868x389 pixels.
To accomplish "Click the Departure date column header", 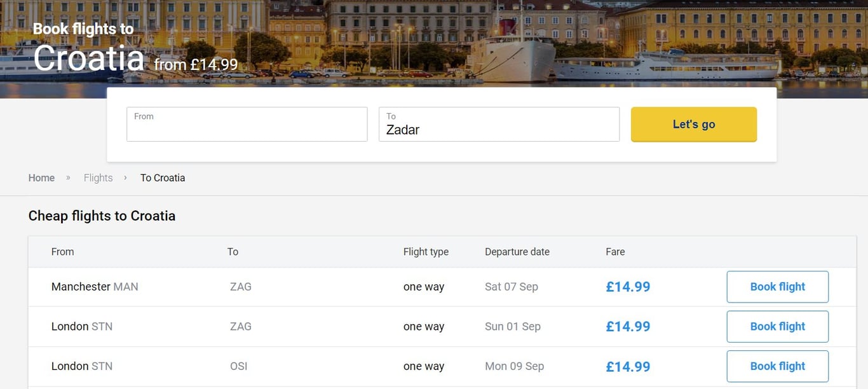I will click(x=517, y=252).
